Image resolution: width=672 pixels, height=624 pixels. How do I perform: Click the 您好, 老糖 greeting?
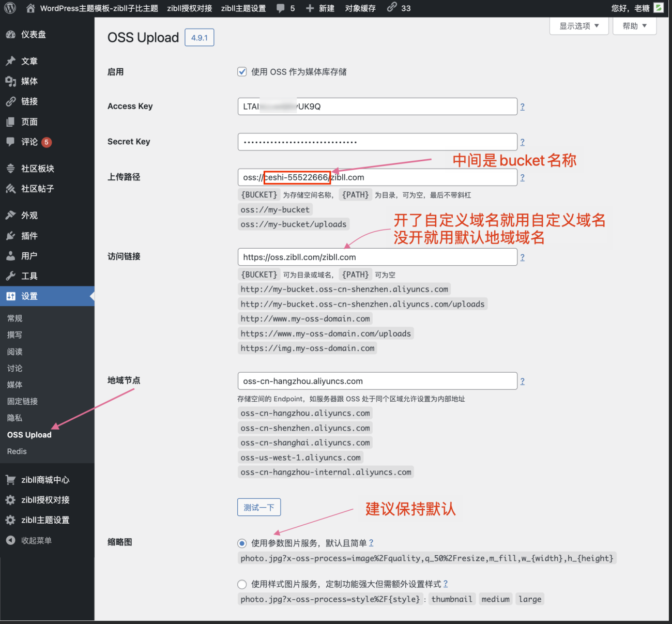[630, 8]
